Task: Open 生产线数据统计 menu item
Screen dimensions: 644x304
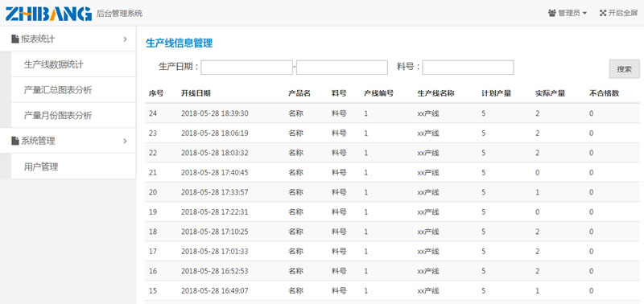Action: (x=73, y=64)
